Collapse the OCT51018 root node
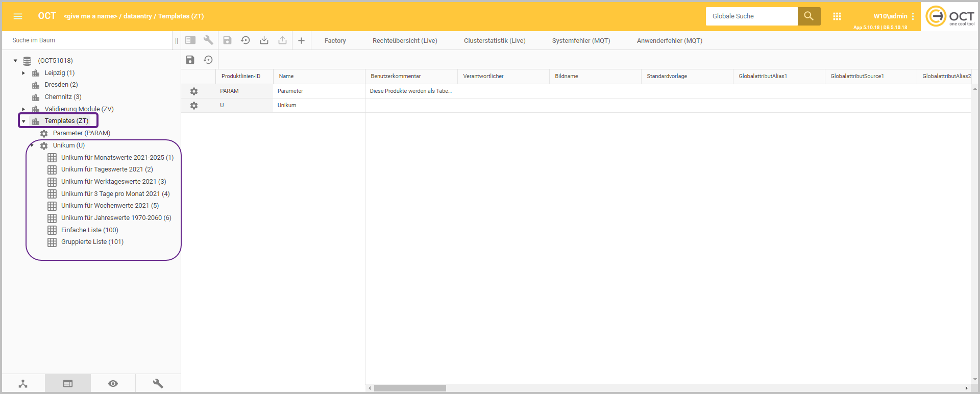The width and height of the screenshot is (980, 394). point(15,61)
